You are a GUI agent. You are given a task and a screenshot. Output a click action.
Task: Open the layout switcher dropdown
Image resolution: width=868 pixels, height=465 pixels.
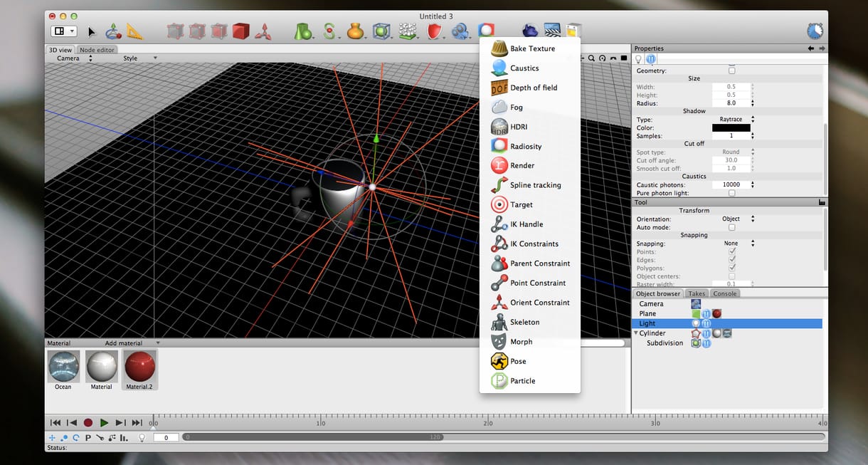(63, 31)
